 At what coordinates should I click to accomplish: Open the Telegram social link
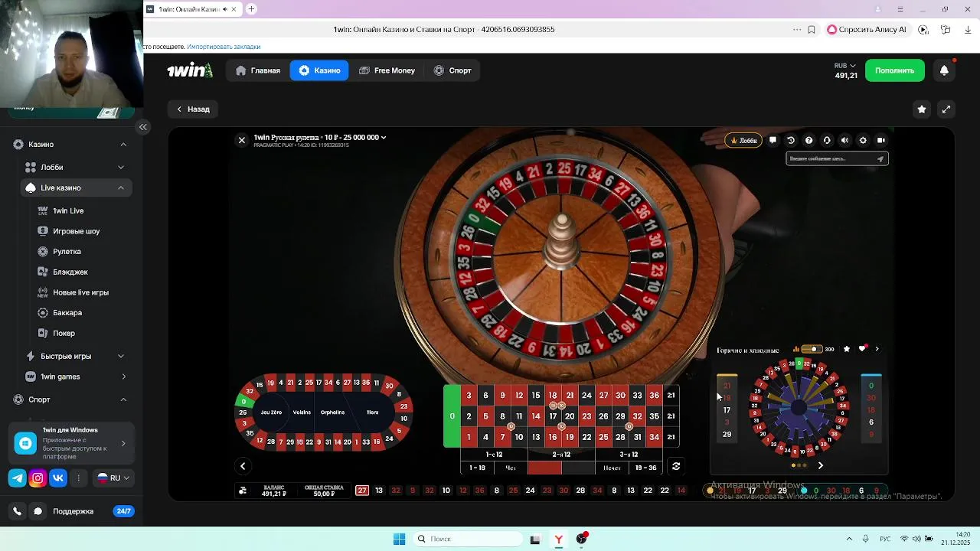[x=17, y=478]
